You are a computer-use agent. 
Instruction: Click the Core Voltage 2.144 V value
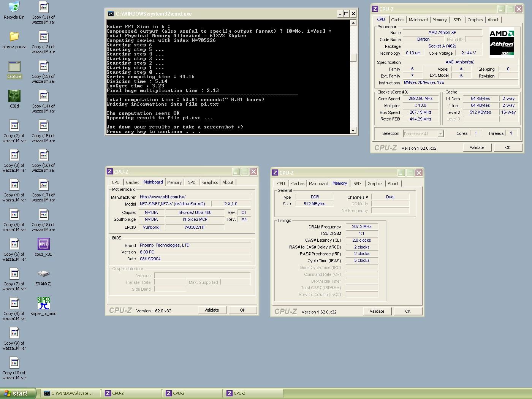pyautogui.click(x=468, y=53)
